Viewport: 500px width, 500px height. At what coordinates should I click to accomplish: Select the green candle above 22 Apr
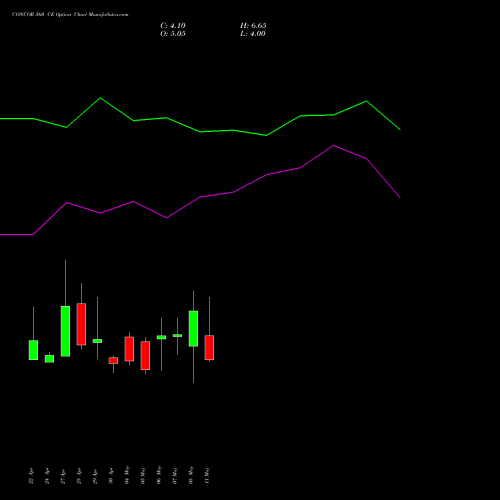[x=33, y=350]
